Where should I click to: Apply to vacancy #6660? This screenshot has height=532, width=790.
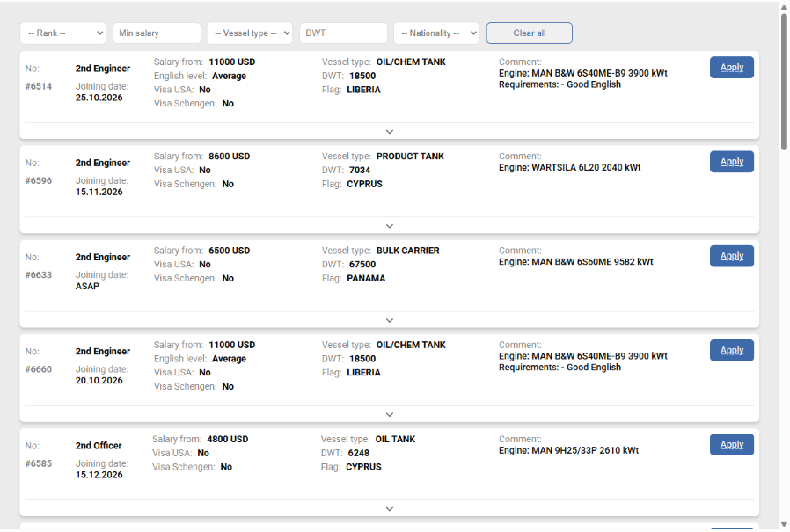(x=732, y=350)
